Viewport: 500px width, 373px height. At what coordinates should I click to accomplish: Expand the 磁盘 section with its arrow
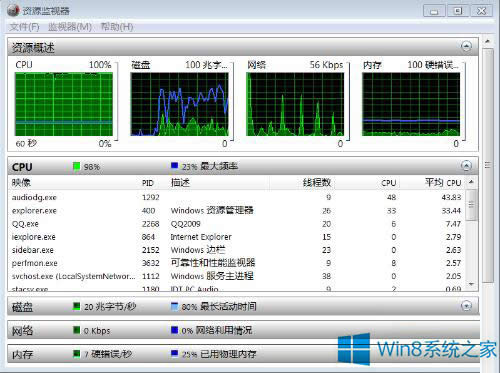(466, 305)
